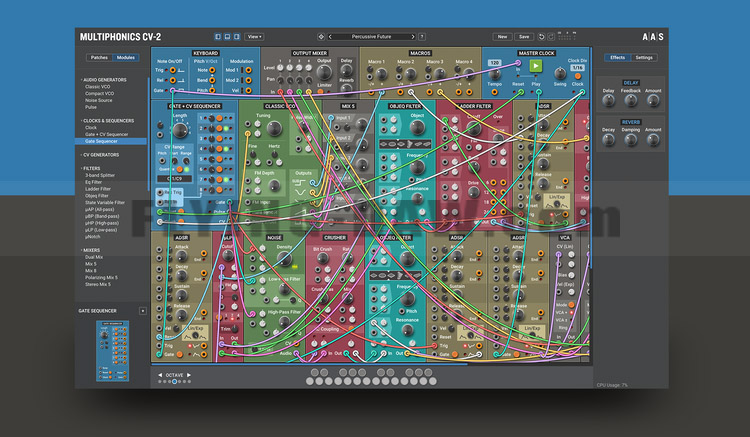Image resolution: width=750 pixels, height=437 pixels.
Task: Select Stereo Mix 5 list item
Action: pos(98,284)
